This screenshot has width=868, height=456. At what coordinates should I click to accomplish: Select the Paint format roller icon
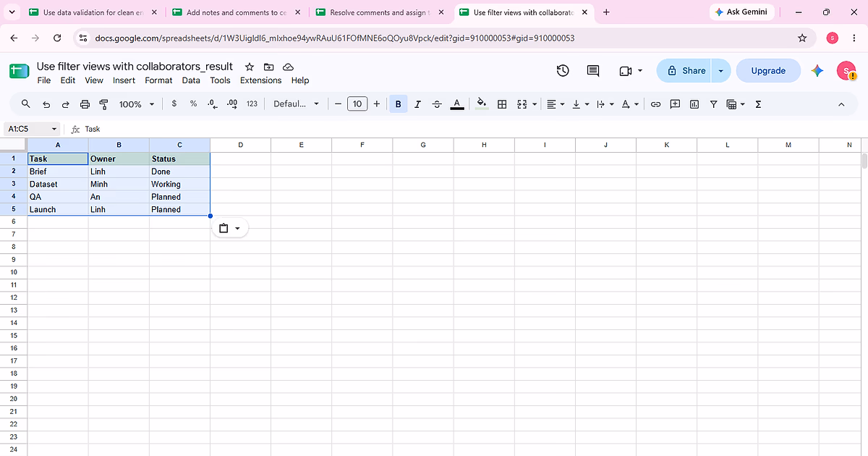click(x=103, y=104)
